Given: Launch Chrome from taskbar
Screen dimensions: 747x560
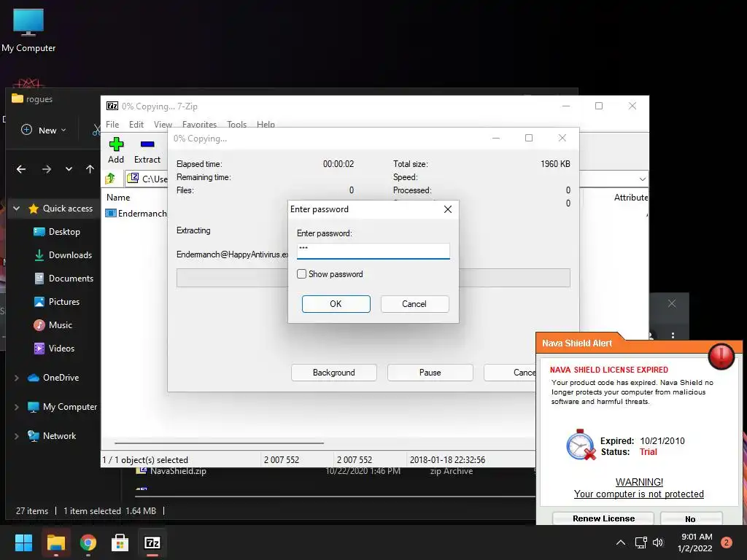Looking at the screenshot, I should [x=88, y=542].
